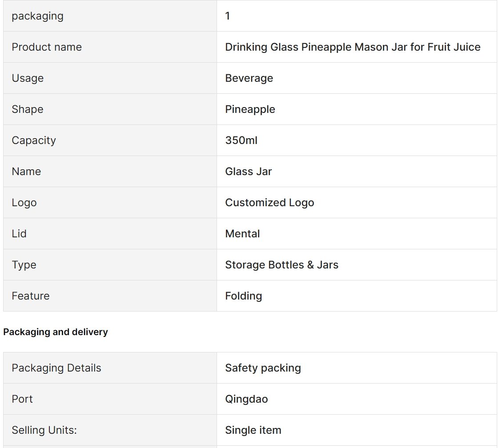The image size is (499, 448).
Task: Select the 'Mental' lid value
Action: tap(242, 234)
